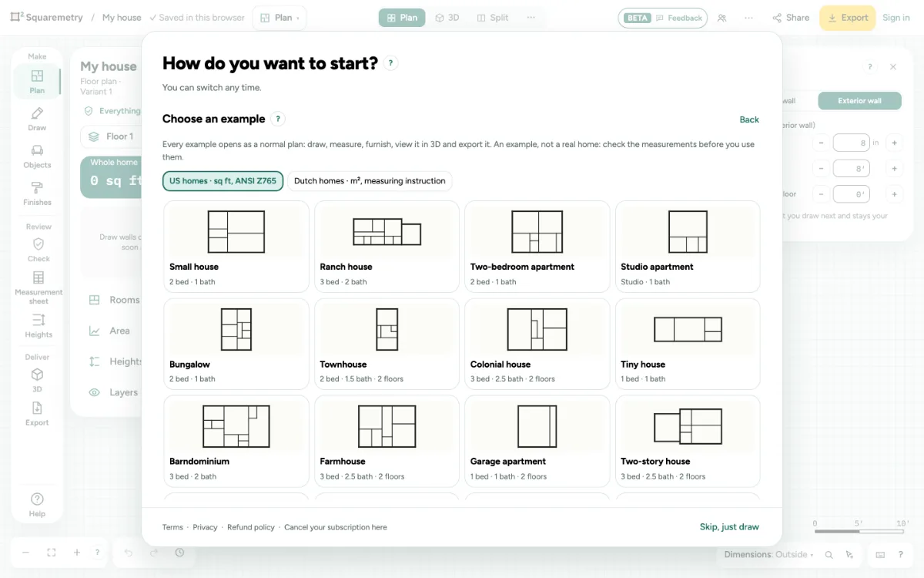The image size is (924, 578).
Task: Click 'My house' in the breadcrumb
Action: (x=122, y=18)
